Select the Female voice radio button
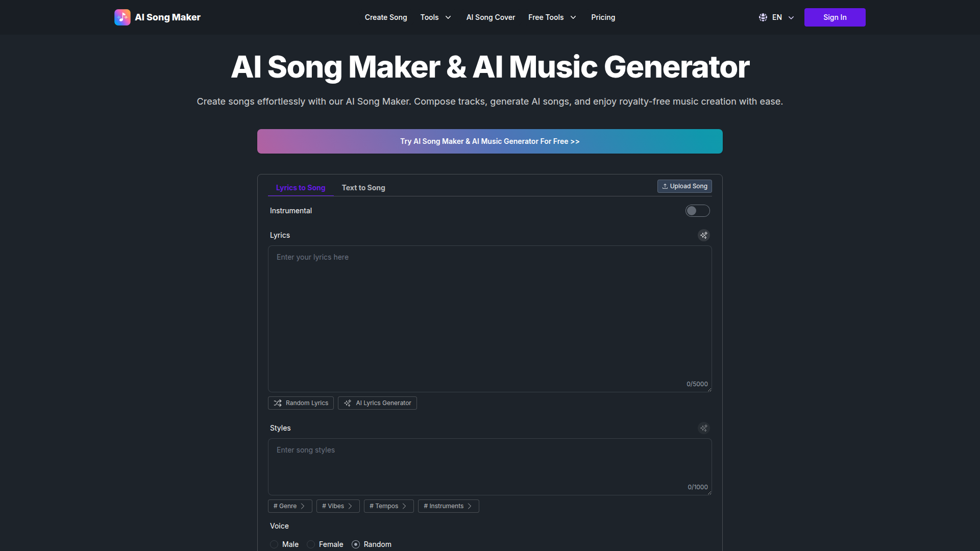The image size is (980, 551). click(311, 544)
